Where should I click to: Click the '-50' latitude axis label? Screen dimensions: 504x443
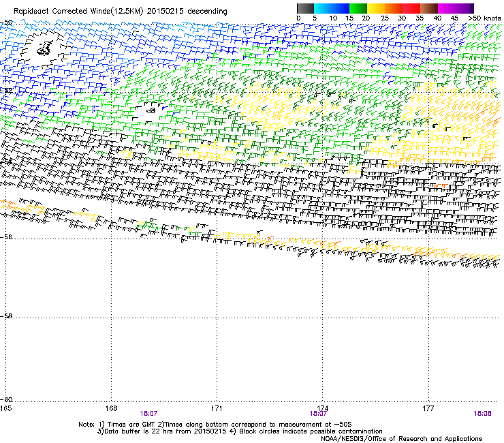coord(6,22)
